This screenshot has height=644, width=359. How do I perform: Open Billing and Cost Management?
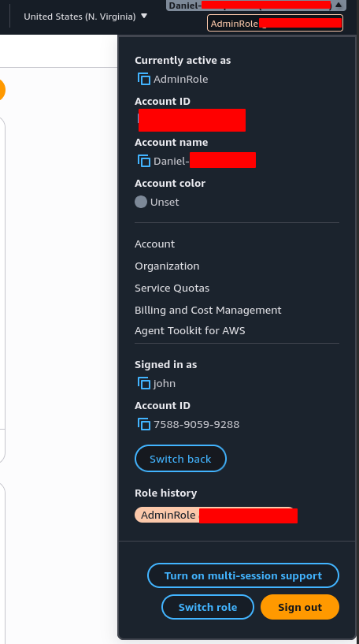(208, 310)
